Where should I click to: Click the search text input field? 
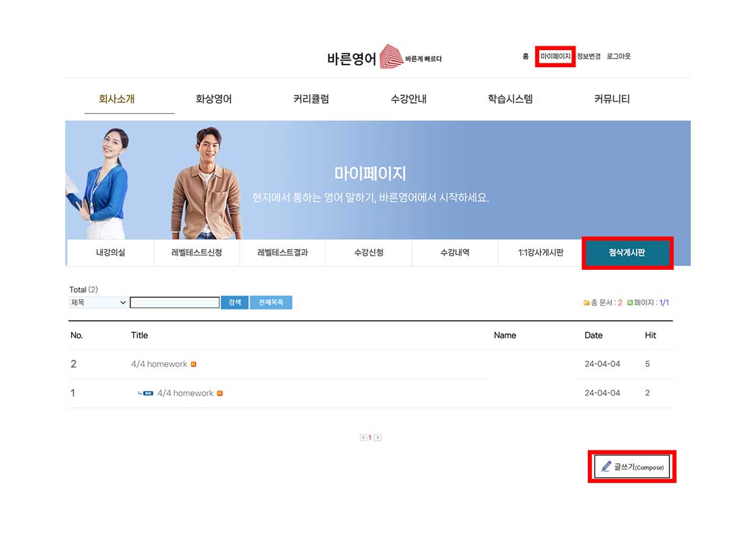point(175,303)
